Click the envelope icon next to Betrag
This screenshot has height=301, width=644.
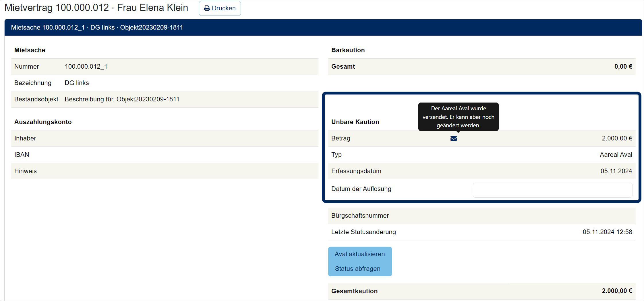click(453, 138)
